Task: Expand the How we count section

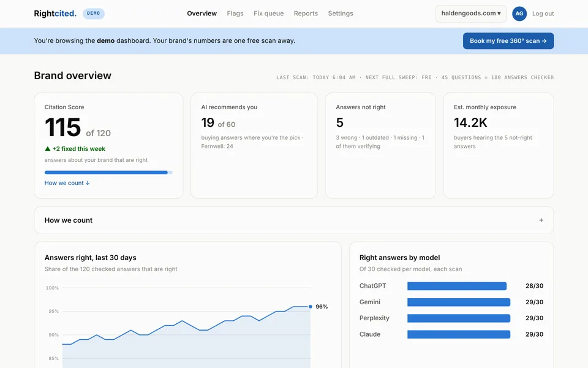Action: tap(293, 220)
